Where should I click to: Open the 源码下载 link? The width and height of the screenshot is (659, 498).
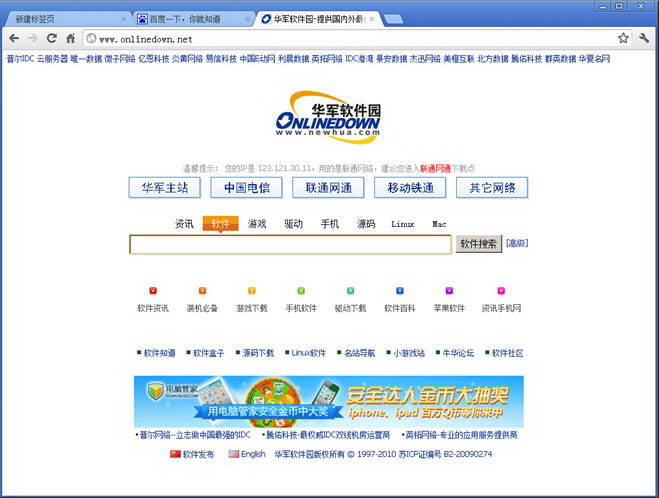click(258, 353)
